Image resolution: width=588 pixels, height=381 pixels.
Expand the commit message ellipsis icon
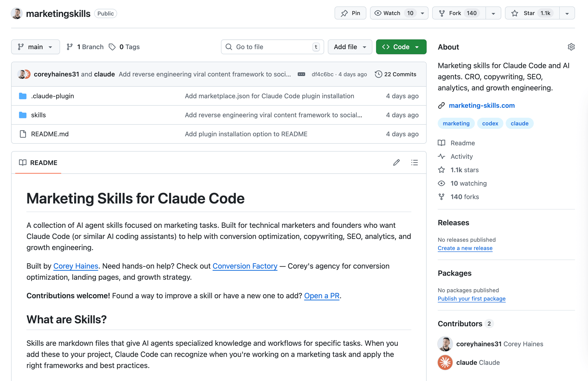tap(301, 74)
